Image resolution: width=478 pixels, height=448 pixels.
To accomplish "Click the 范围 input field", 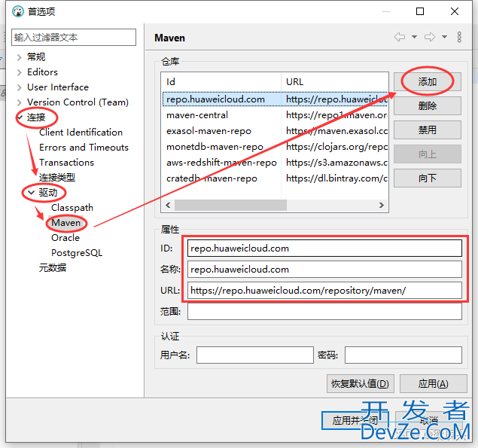I will pyautogui.click(x=324, y=312).
